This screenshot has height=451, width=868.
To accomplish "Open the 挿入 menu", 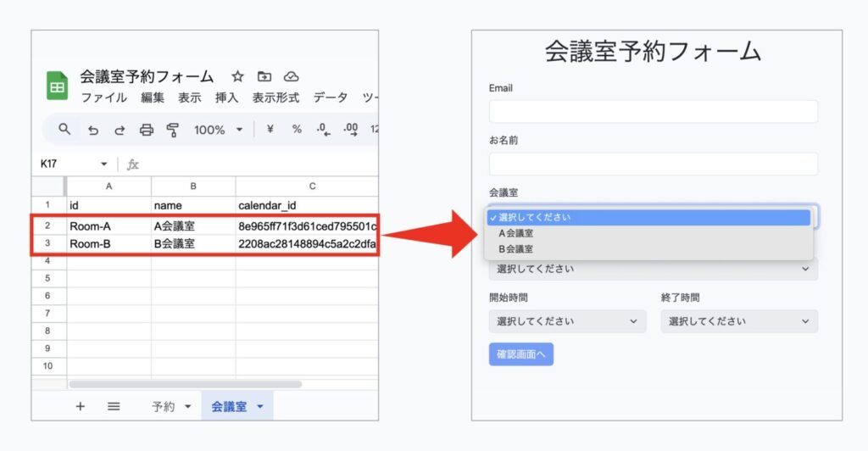I will coord(226,98).
